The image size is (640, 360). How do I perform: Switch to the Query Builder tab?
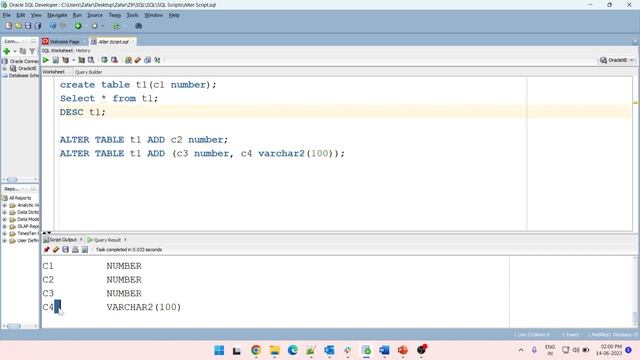(x=88, y=72)
